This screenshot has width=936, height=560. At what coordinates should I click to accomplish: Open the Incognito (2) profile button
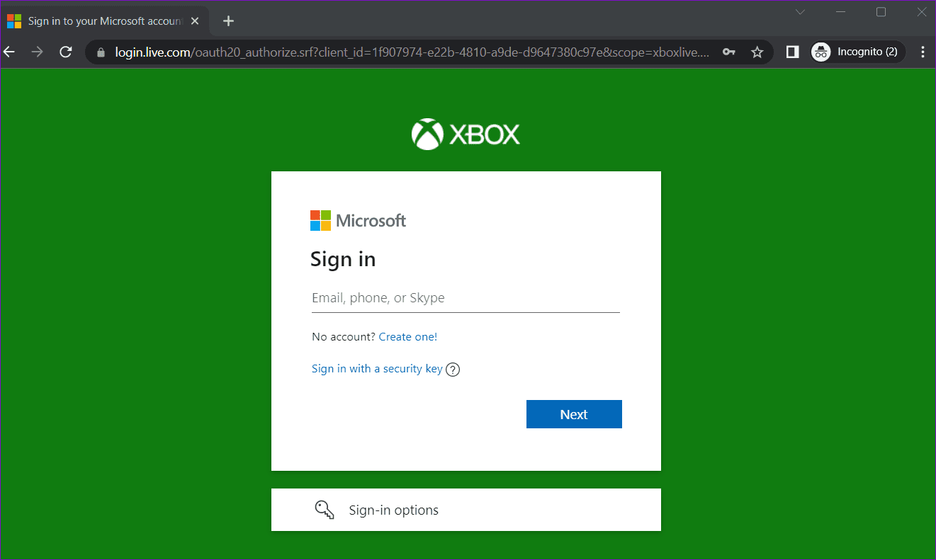coord(858,52)
